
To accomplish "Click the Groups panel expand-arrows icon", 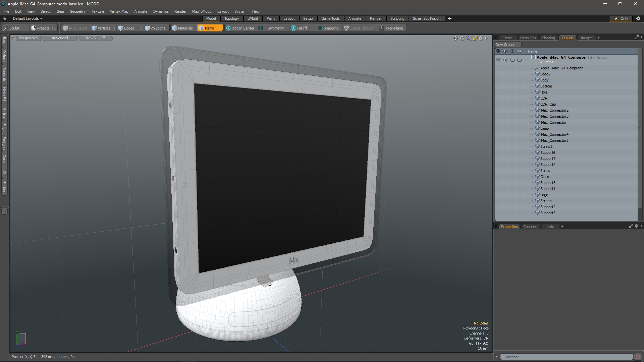I will (636, 38).
